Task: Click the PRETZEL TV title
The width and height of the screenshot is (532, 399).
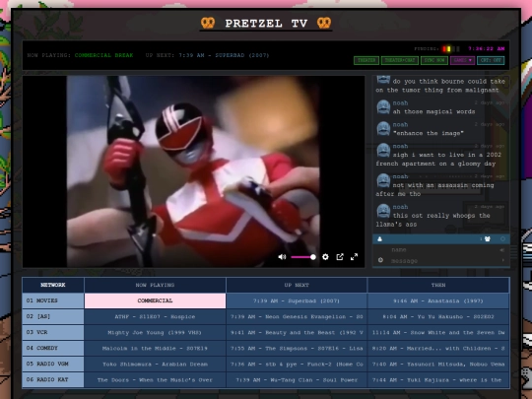Action: click(x=266, y=23)
